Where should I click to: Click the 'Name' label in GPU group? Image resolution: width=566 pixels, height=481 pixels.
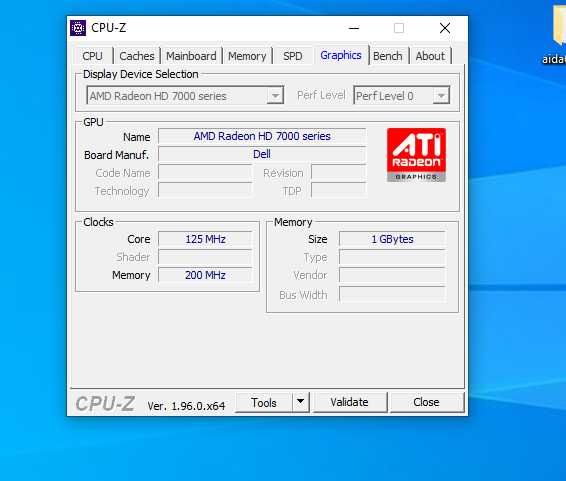coord(136,137)
